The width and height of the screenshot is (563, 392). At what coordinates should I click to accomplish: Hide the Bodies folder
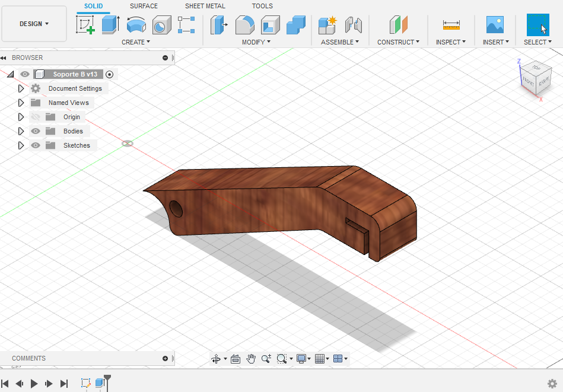point(35,132)
